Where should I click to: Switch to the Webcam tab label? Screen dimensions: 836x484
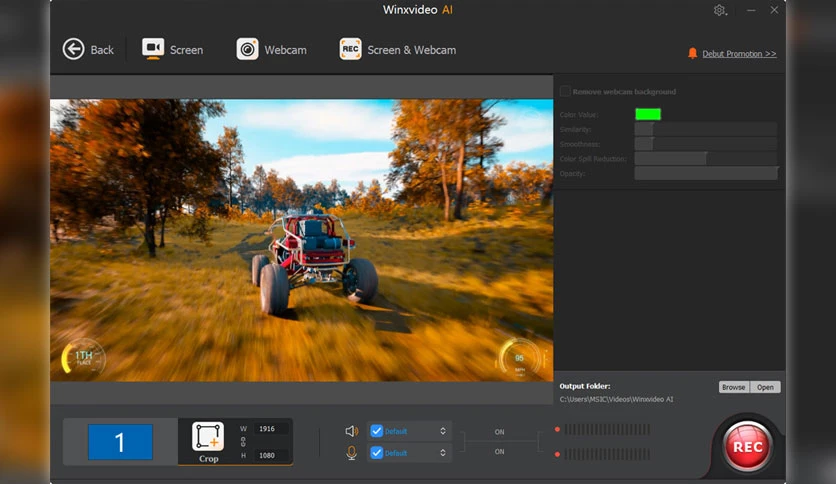[x=285, y=50]
